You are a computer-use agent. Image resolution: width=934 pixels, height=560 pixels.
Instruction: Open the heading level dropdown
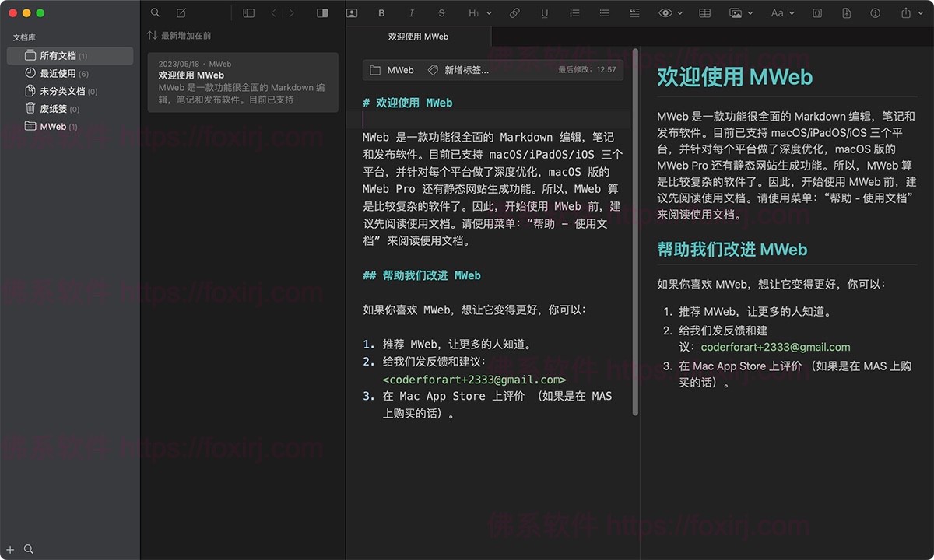(476, 13)
